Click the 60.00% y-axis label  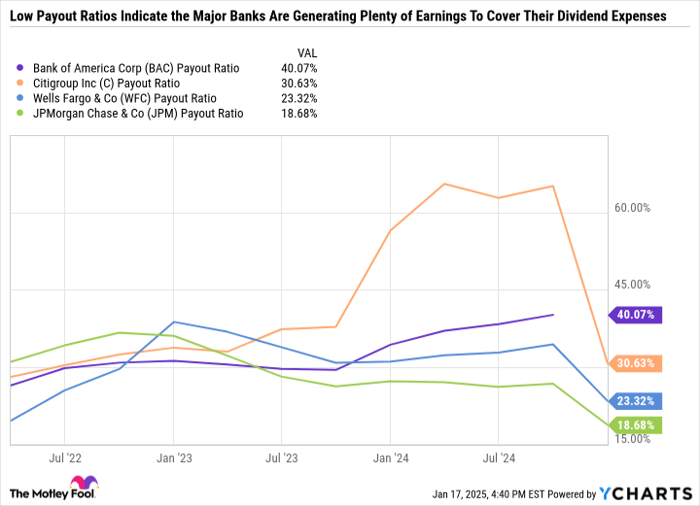click(x=632, y=208)
